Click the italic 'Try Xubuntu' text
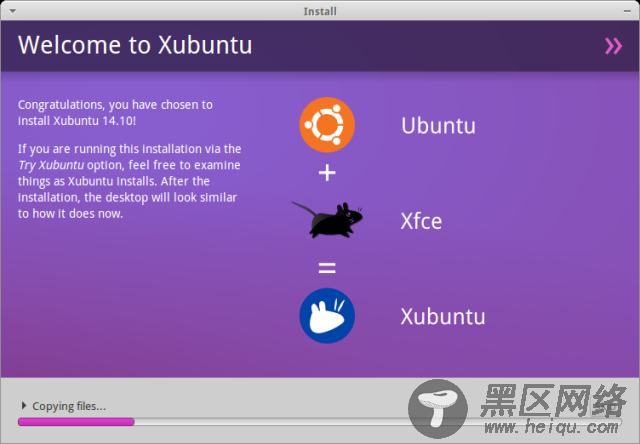This screenshot has height=444, width=640. point(51,165)
